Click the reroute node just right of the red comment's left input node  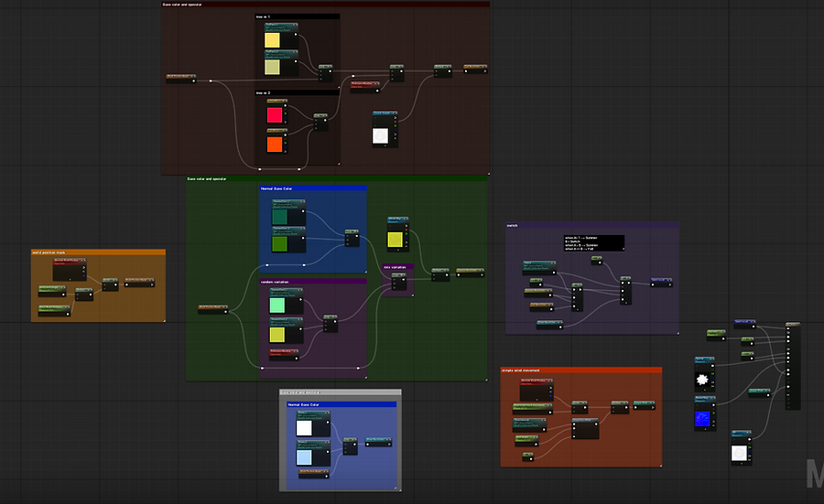(x=211, y=80)
